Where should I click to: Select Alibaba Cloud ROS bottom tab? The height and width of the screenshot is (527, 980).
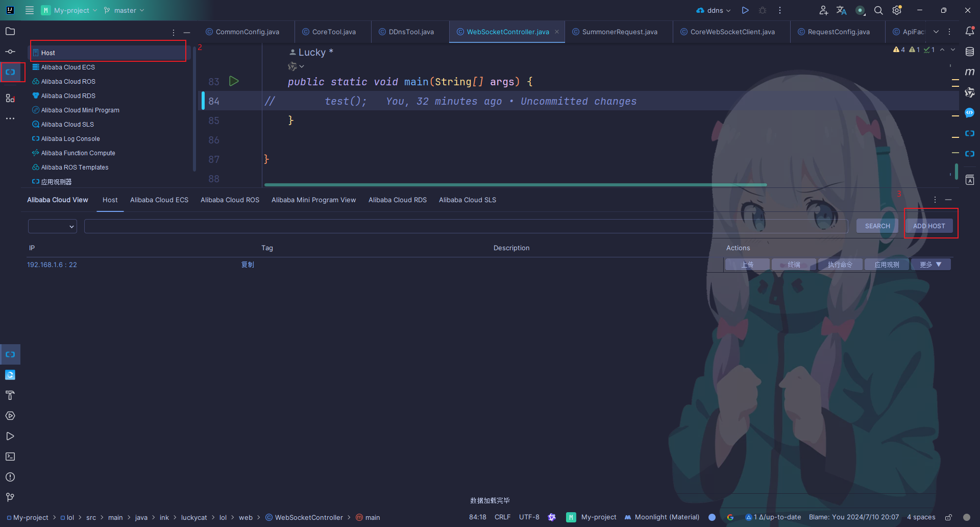tap(230, 200)
